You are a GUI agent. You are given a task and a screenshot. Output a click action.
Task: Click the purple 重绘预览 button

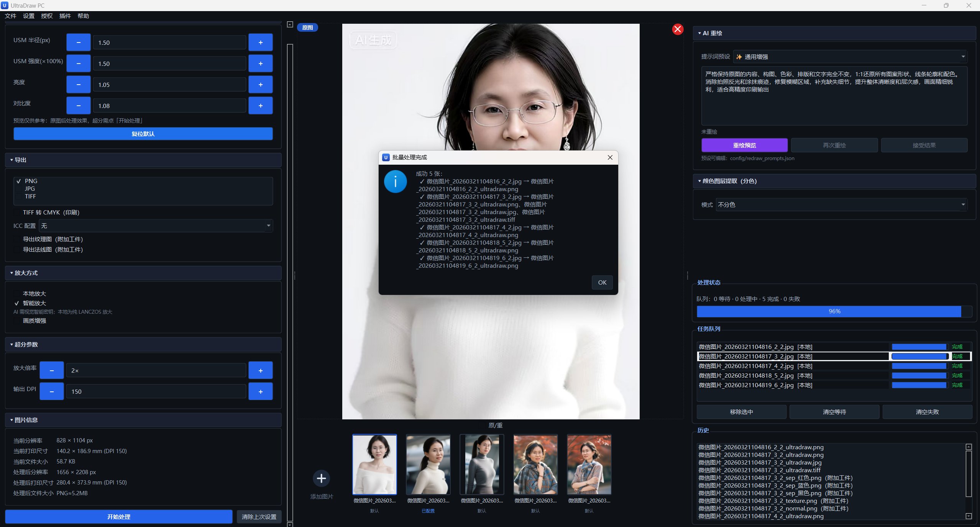[x=744, y=146]
